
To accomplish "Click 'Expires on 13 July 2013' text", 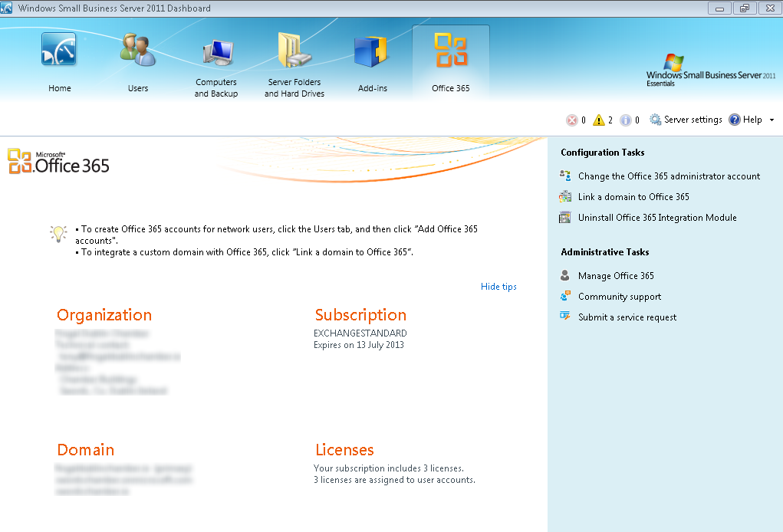I will coord(359,345).
